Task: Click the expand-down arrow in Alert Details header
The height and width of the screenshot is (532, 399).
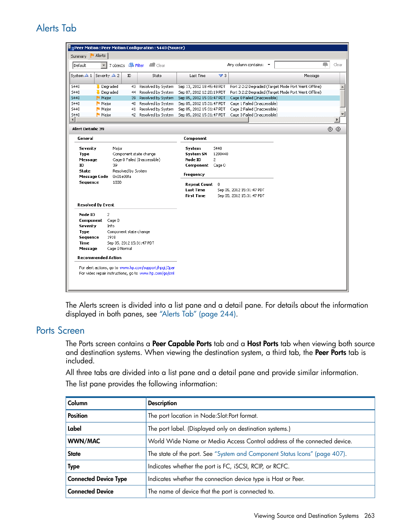Action: pos(338,129)
